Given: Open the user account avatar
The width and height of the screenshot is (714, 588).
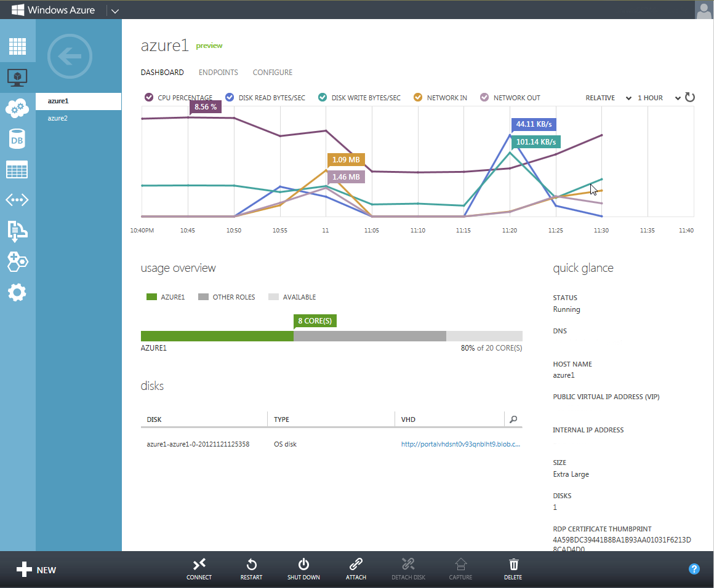Looking at the screenshot, I should 704,10.
